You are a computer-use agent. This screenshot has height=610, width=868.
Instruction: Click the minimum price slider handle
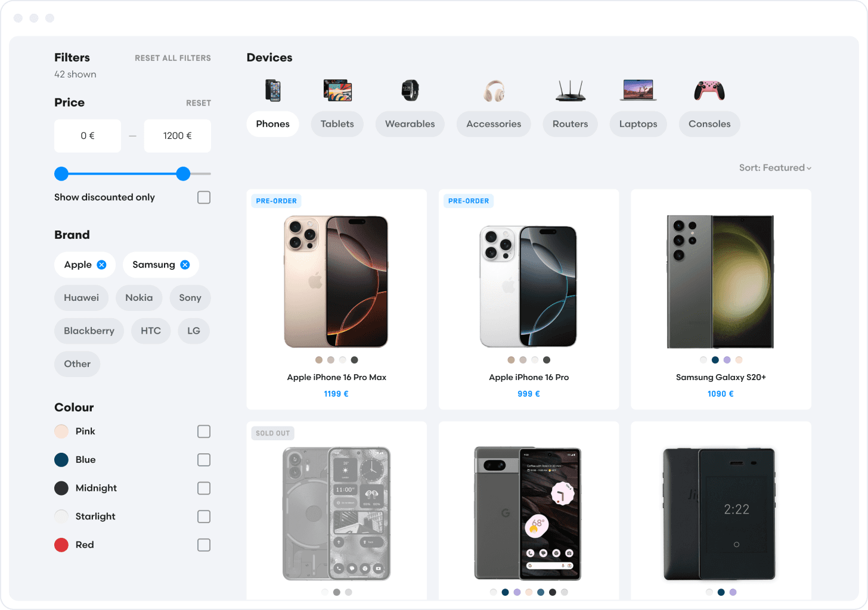click(61, 174)
